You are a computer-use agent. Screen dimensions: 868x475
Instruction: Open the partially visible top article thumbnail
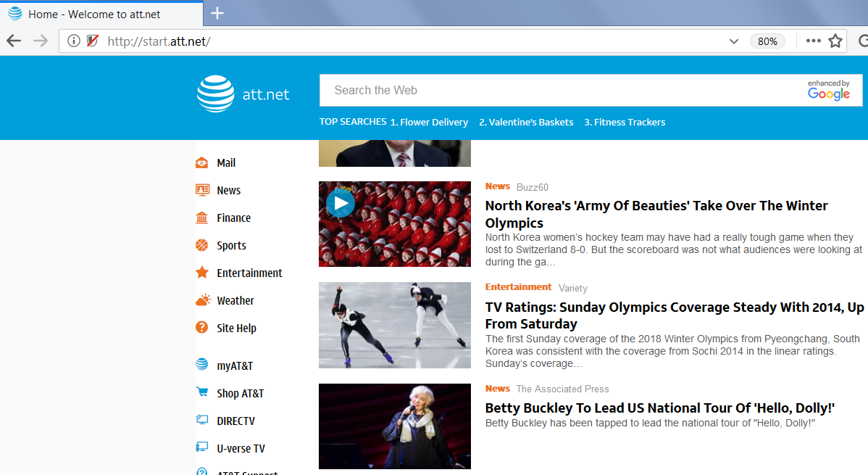pyautogui.click(x=395, y=154)
